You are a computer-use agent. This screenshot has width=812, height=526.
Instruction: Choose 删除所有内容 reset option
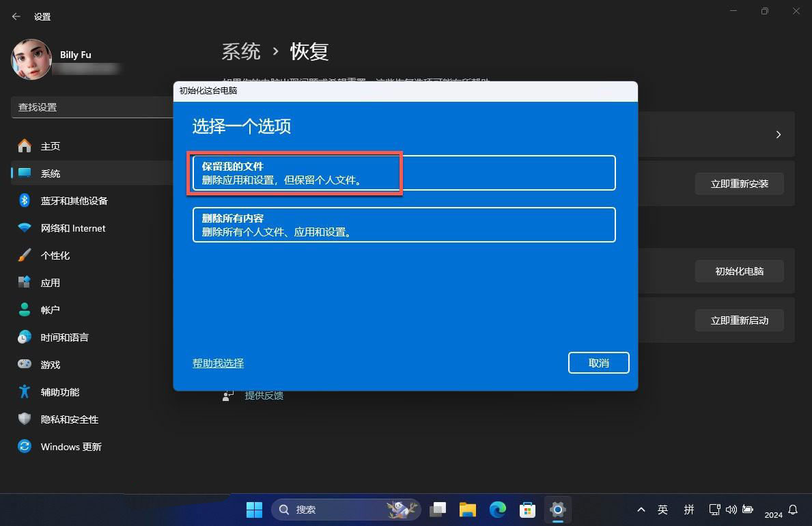click(x=403, y=225)
